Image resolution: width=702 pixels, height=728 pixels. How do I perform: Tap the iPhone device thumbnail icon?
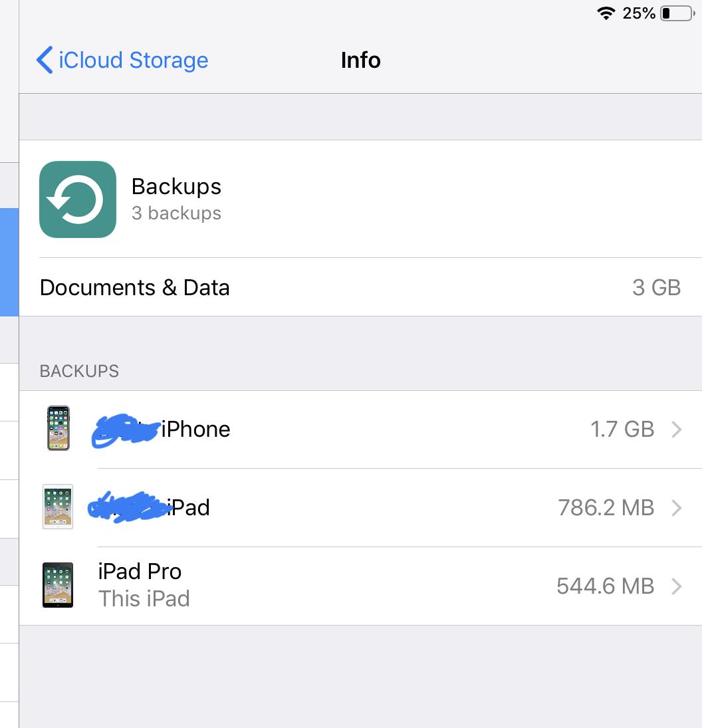[58, 429]
